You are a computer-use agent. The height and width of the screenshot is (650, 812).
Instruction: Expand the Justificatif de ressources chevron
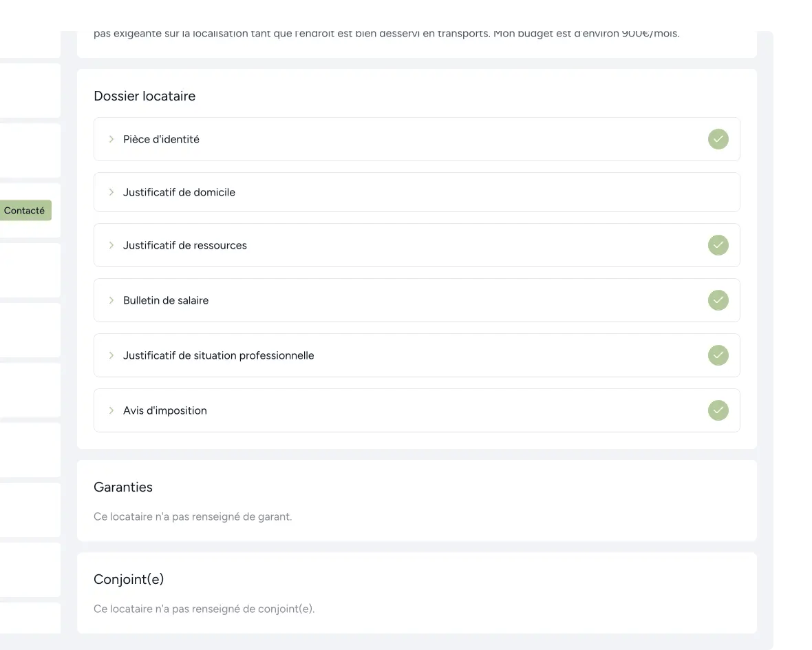111,245
